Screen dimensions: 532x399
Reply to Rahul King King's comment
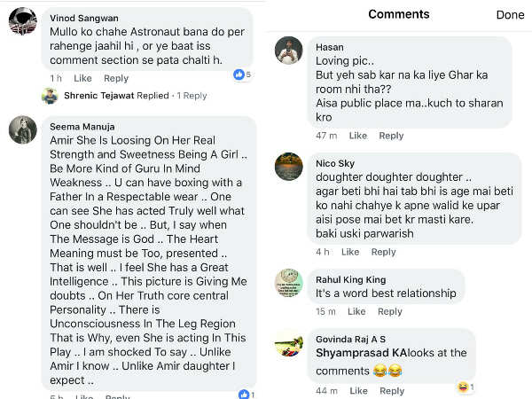tap(390, 312)
